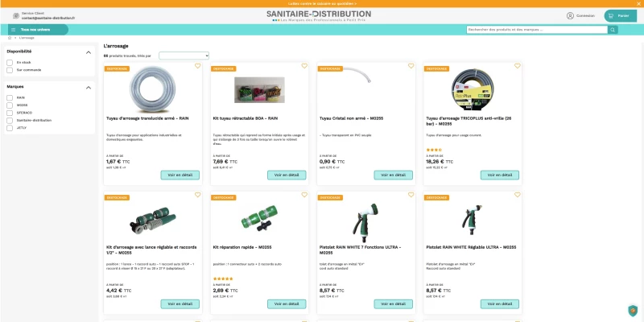Click star rating on TRICOPLUS hose

pyautogui.click(x=434, y=150)
